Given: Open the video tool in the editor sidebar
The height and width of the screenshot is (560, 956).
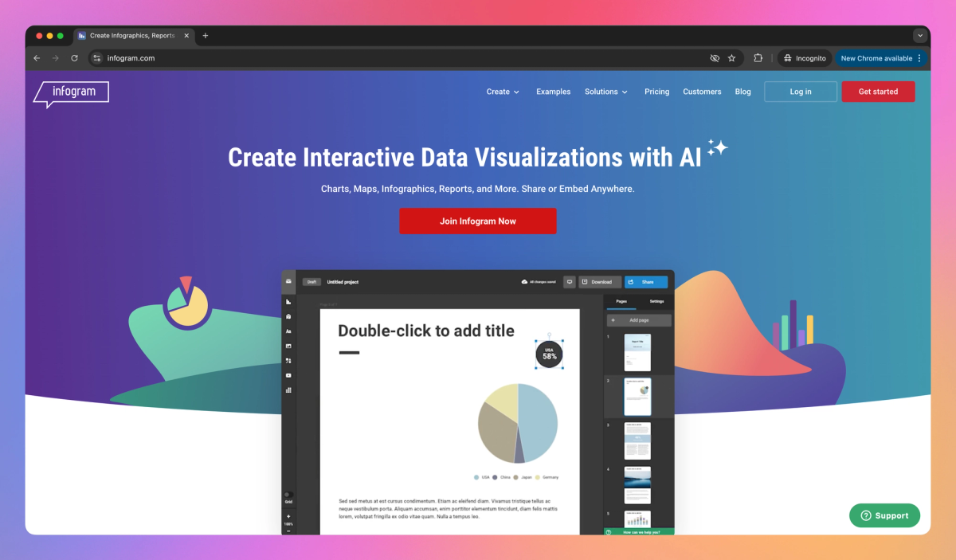Looking at the screenshot, I should pyautogui.click(x=288, y=375).
